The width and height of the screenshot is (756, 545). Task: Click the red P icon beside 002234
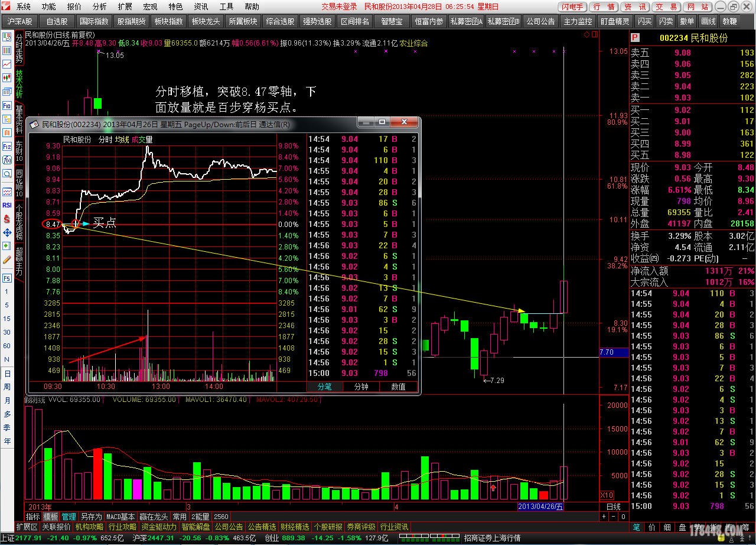point(635,38)
